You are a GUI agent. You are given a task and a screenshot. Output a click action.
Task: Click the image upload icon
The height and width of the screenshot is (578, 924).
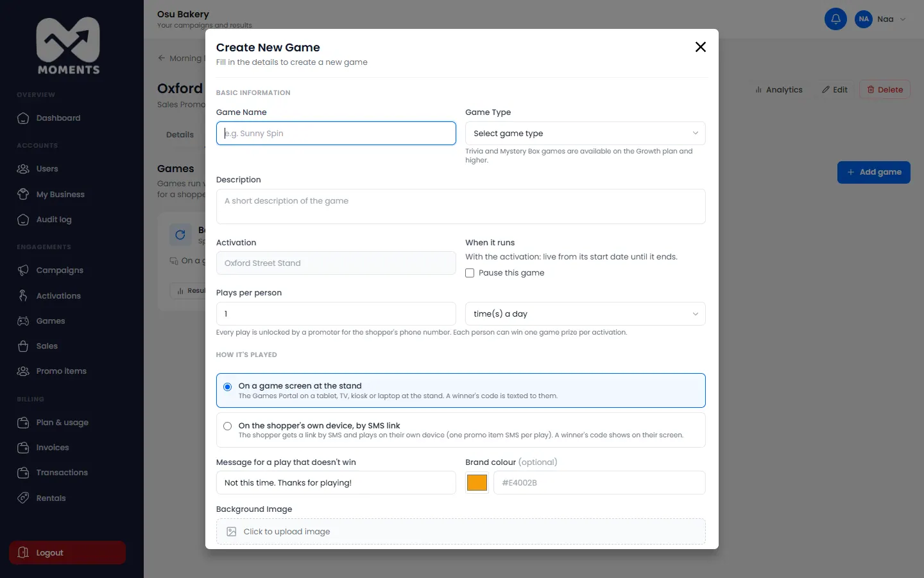pos(232,532)
